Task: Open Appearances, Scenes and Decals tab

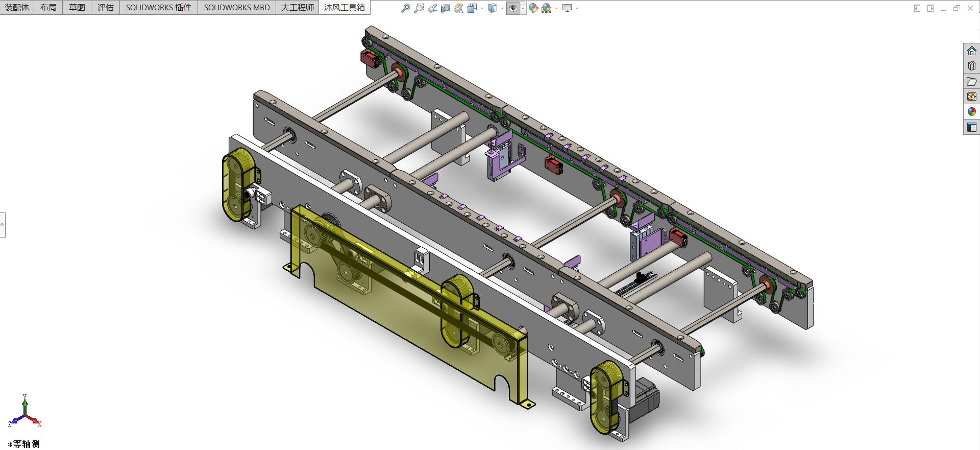Action: (x=971, y=112)
